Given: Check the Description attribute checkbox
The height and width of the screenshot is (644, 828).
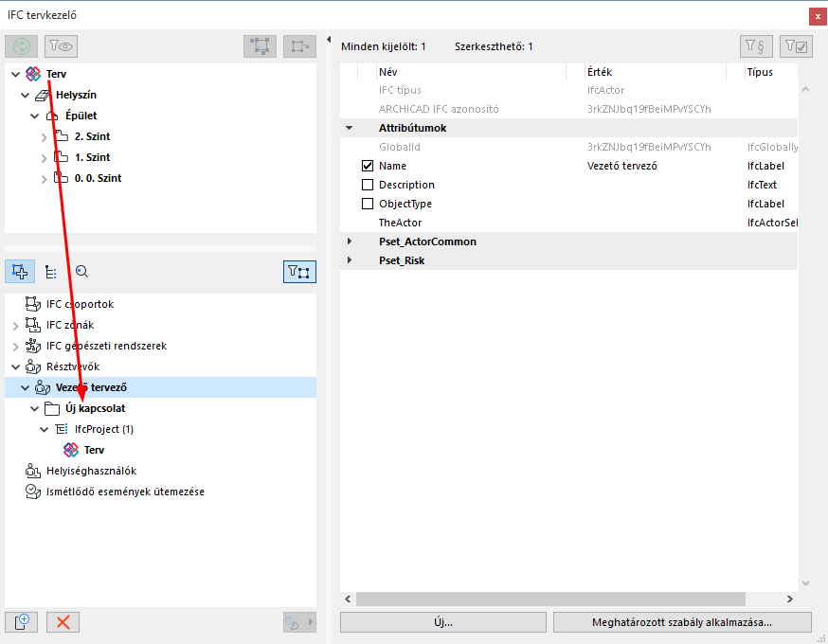Looking at the screenshot, I should point(368,185).
